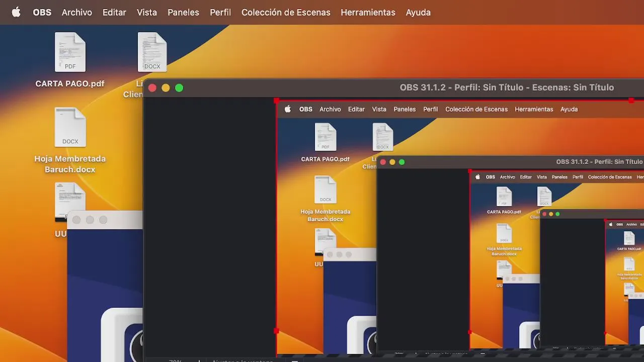Open Colección de Escenas in top menu bar
Viewport: 644px width, 362px height.
[286, 13]
